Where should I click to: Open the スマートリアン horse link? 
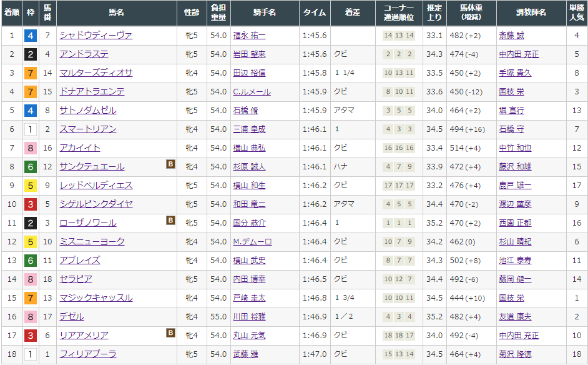88,129
